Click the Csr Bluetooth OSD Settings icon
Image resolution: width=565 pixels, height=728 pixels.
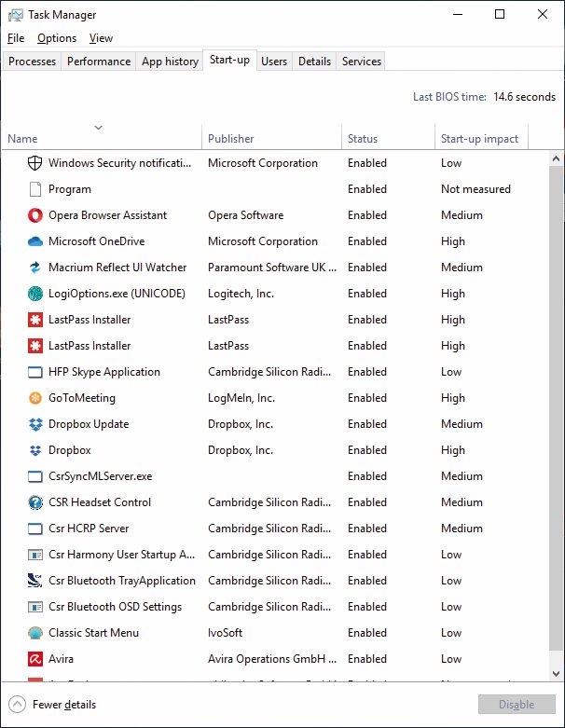[34, 607]
